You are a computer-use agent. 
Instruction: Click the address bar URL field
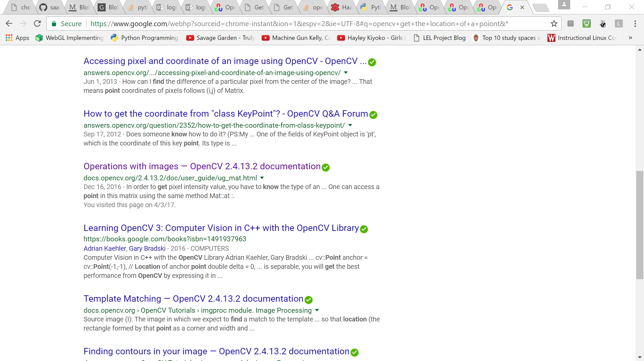pyautogui.click(x=299, y=23)
